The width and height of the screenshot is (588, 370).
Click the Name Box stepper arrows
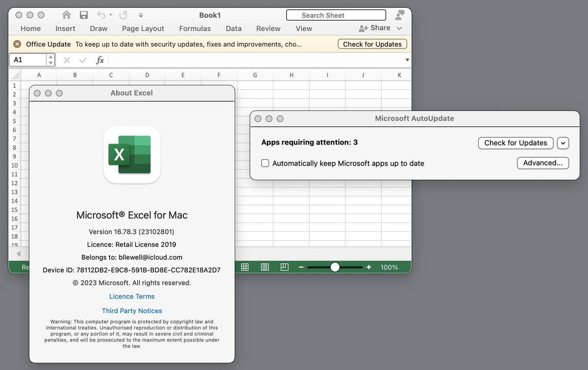[50, 60]
